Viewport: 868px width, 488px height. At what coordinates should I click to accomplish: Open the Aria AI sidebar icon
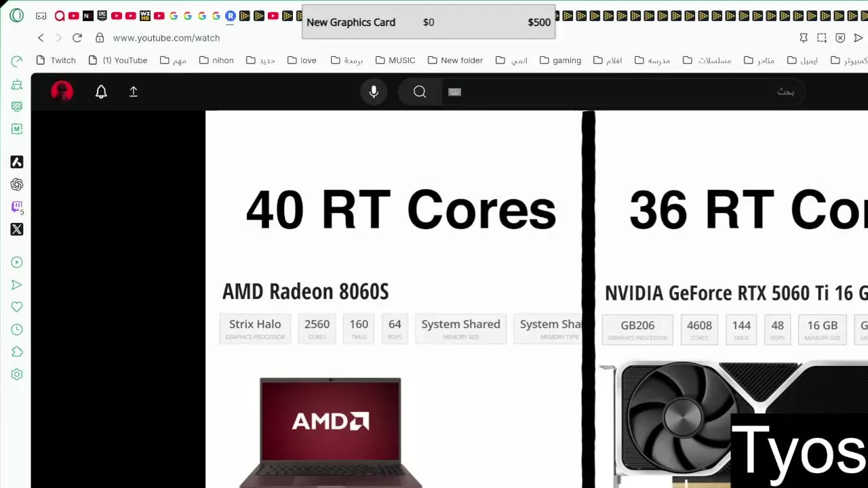(17, 162)
